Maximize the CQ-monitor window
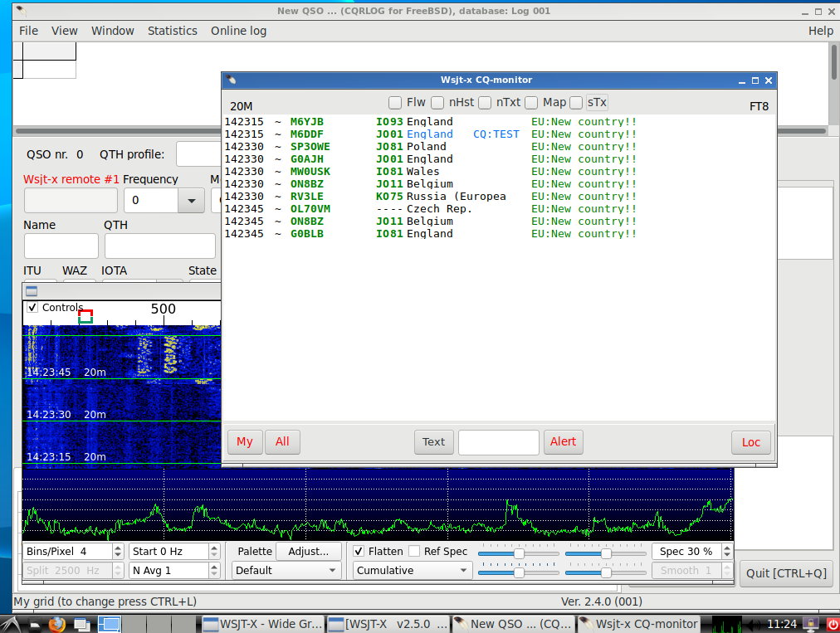This screenshot has height=633, width=840. (755, 80)
